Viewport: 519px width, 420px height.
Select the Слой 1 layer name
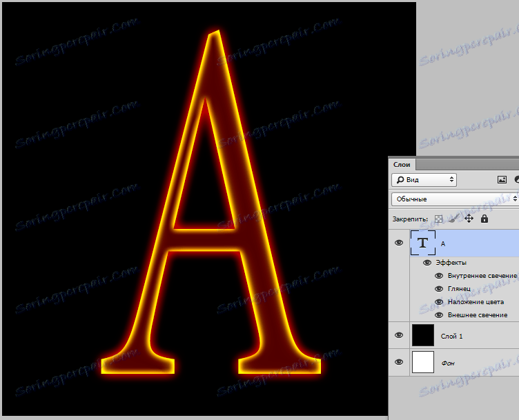pyautogui.click(x=451, y=337)
